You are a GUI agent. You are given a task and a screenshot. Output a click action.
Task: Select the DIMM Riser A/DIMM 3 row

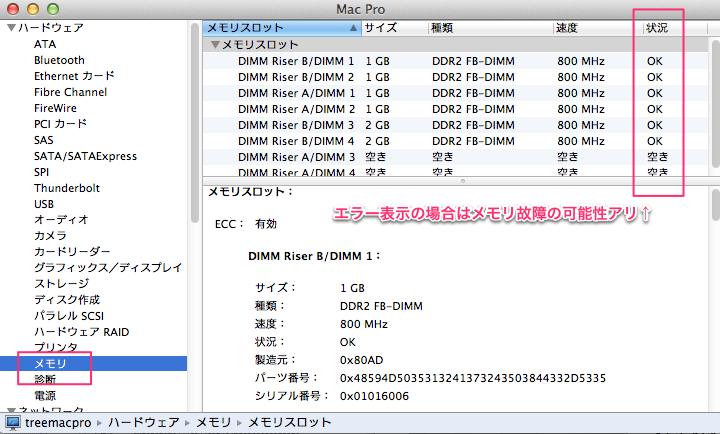[x=456, y=157]
